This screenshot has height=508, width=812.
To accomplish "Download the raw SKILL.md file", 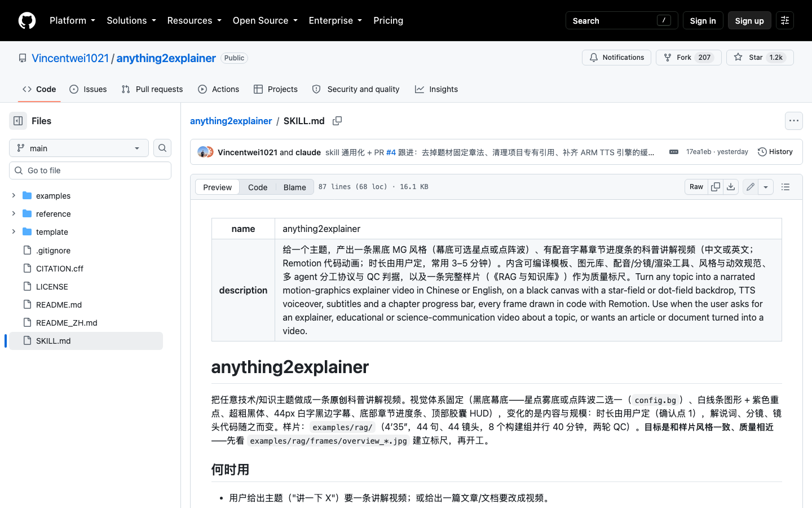I will [731, 187].
